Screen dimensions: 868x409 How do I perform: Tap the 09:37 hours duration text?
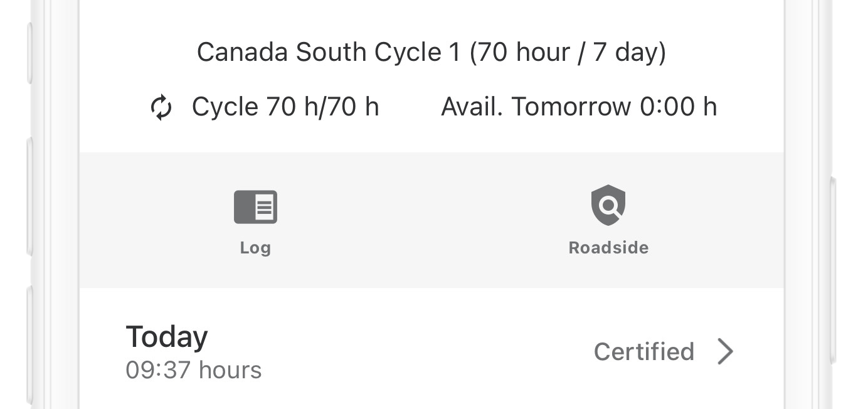pos(194,371)
